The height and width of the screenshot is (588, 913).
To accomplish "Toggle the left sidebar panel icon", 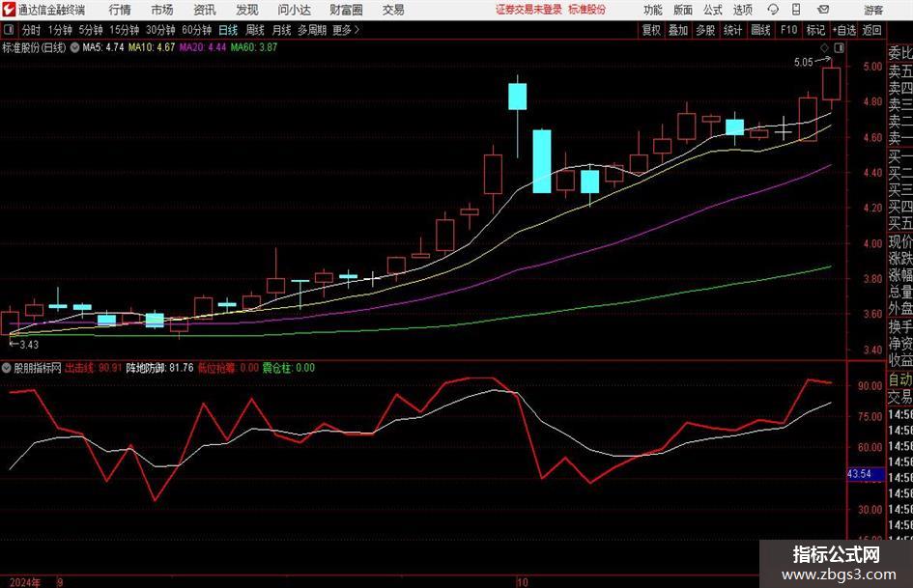I will click(x=9, y=30).
